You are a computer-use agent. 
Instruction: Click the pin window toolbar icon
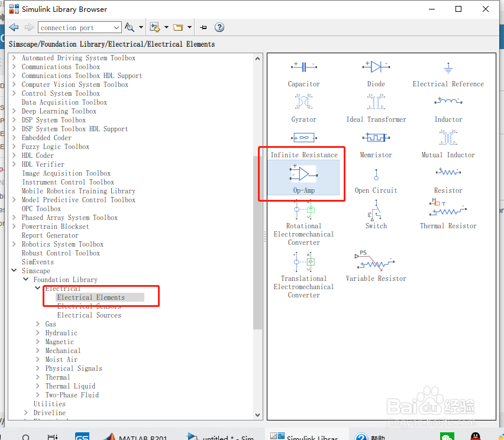(203, 27)
